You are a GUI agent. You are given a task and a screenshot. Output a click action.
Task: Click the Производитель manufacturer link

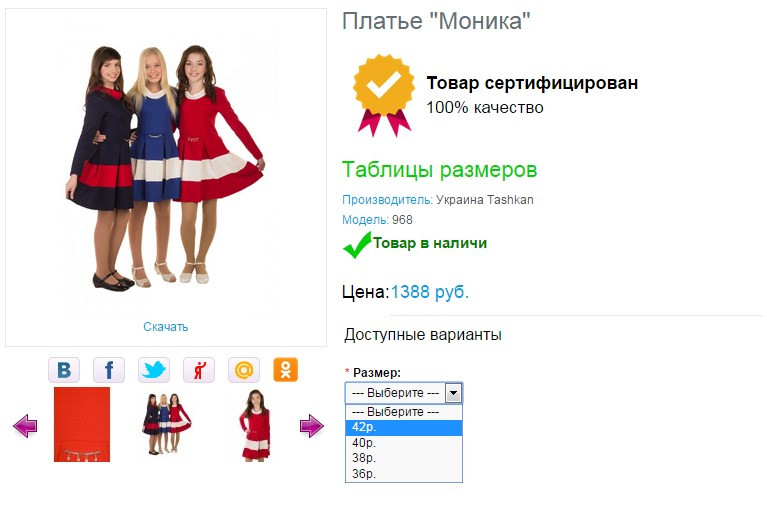pyautogui.click(x=387, y=200)
